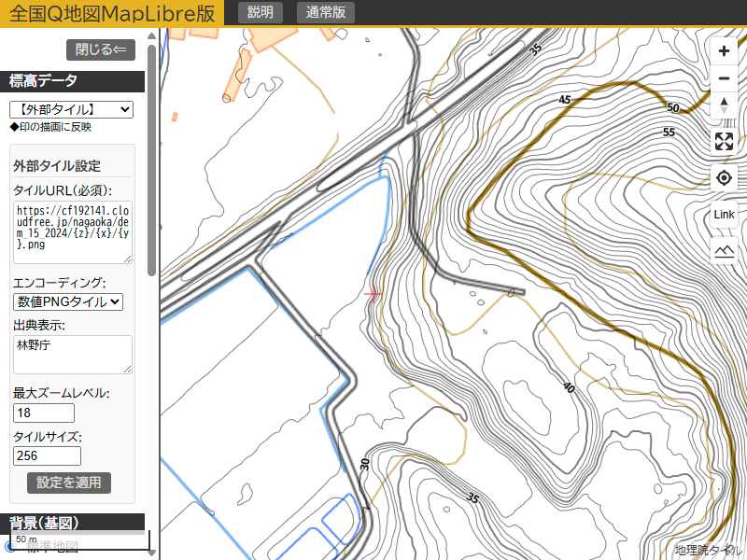Focus the タイルURL text area

73,232
